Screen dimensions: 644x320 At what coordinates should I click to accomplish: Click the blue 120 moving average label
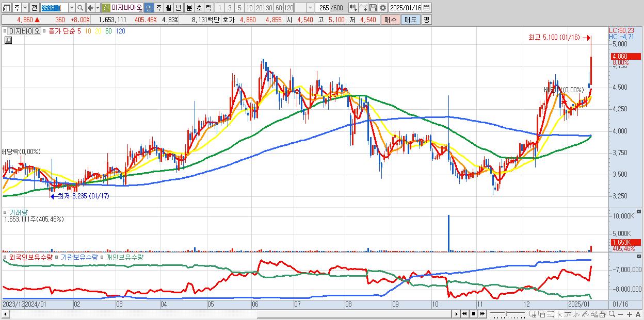pyautogui.click(x=120, y=31)
